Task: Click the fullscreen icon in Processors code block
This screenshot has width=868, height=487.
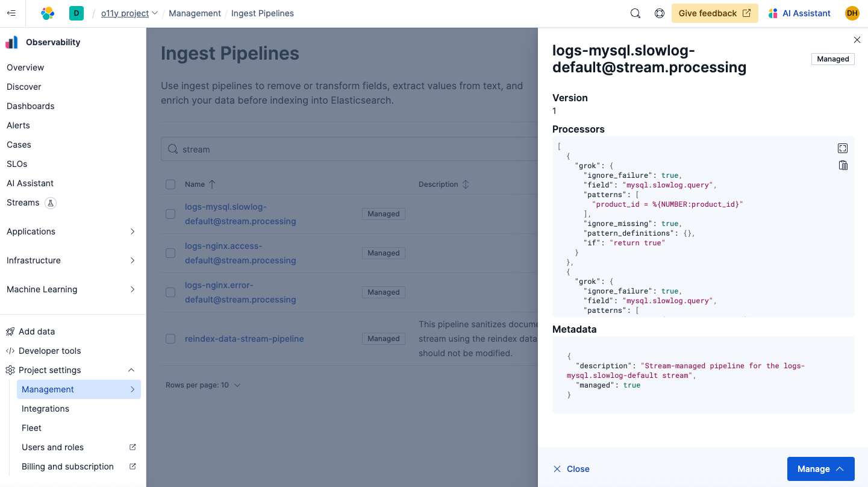Action: point(843,148)
